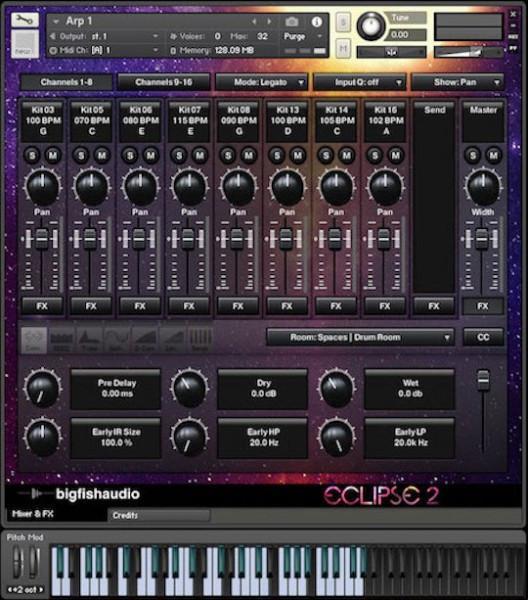Shift keyboard octave down with left arrows
Viewport: 528px width, 600px height.
(11, 590)
